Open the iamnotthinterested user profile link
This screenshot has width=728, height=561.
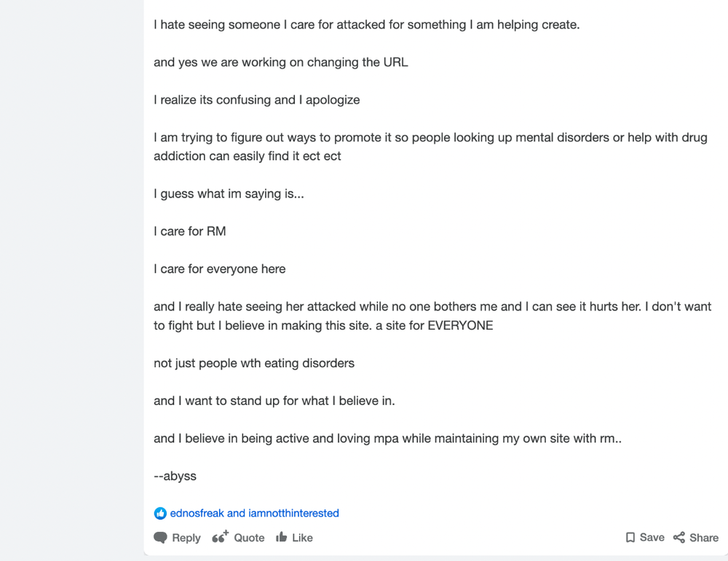coord(293,513)
